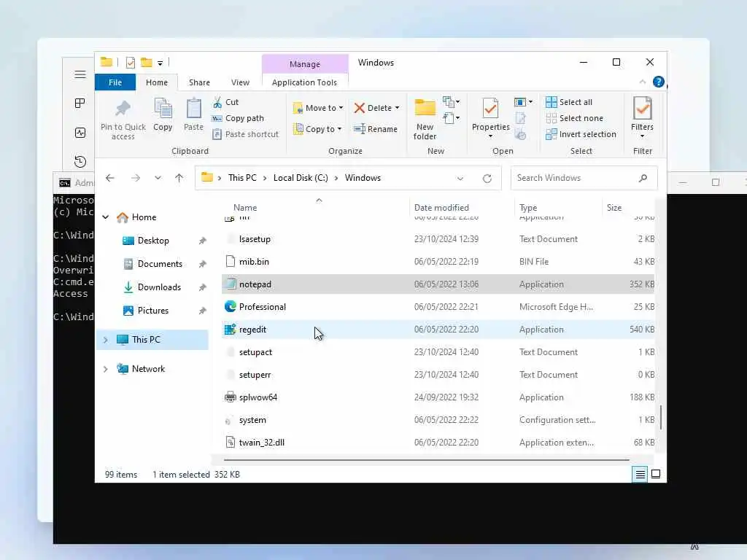Collapse the Home tree node

pos(106,217)
